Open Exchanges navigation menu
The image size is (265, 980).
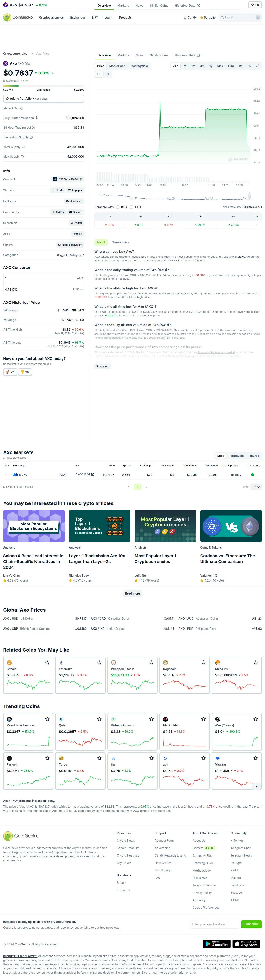78,18
